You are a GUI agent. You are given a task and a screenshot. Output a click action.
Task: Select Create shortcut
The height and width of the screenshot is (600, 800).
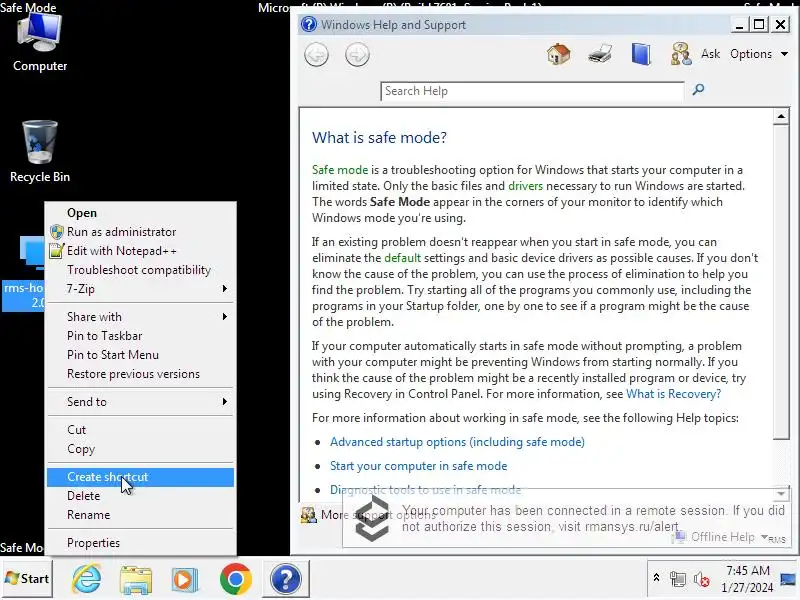tap(140, 477)
